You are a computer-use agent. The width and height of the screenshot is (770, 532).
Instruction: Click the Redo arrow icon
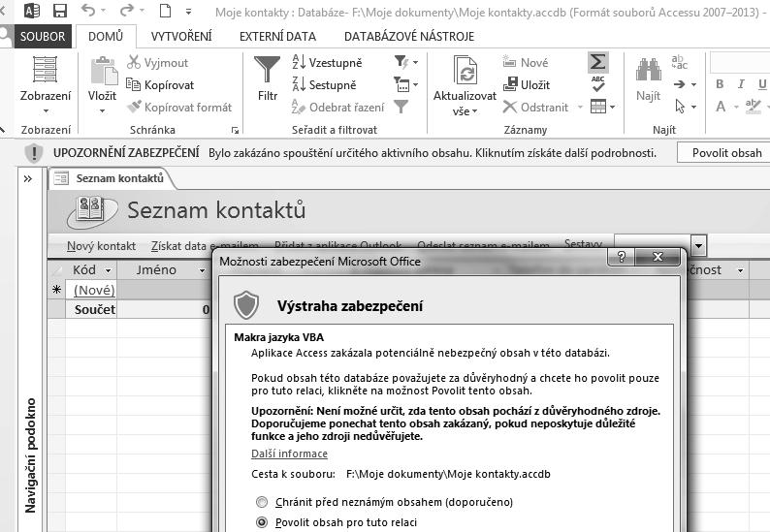point(126,10)
